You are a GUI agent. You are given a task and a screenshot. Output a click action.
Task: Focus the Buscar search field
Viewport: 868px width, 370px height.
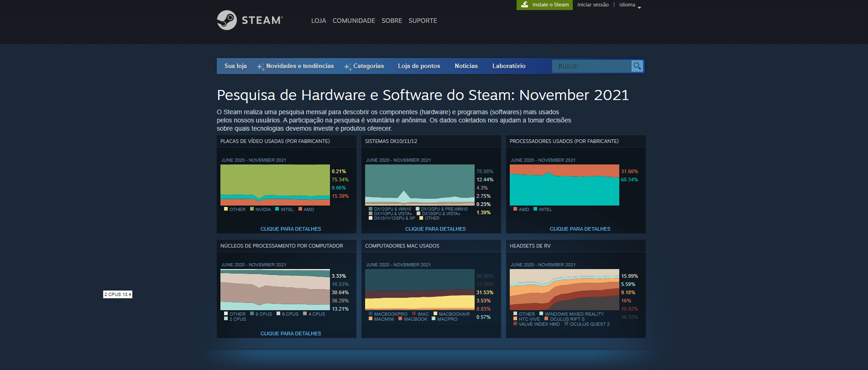point(592,66)
